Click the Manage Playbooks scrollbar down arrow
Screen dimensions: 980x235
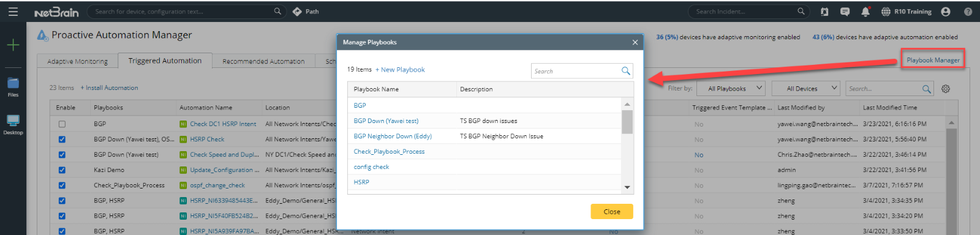pyautogui.click(x=627, y=187)
